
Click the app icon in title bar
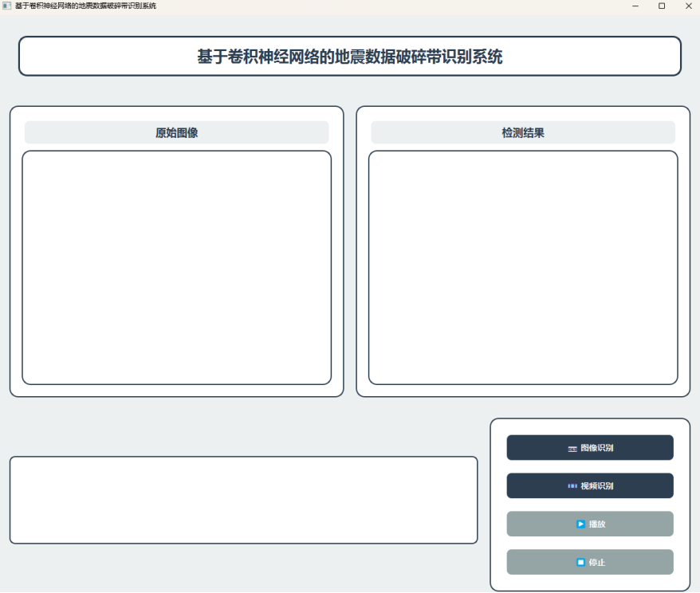click(x=6, y=6)
